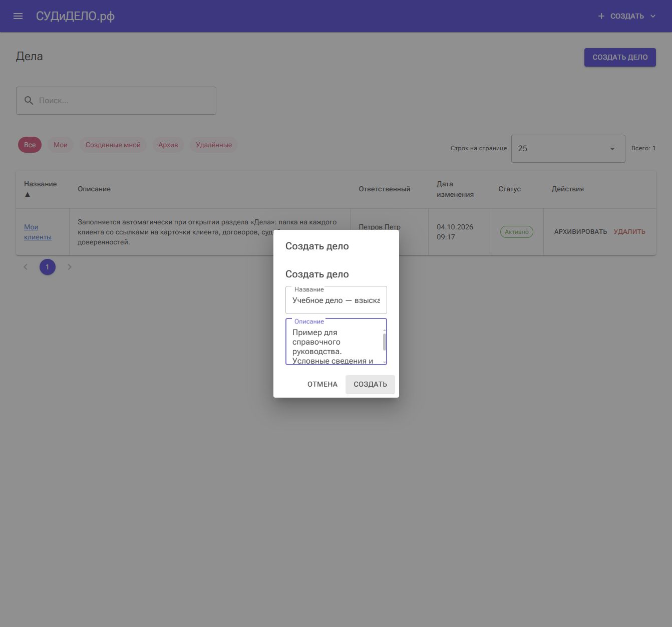The width and height of the screenshot is (672, 627).
Task: Expand the СОЗДАТЬ header dropdown chevron
Action: point(652,16)
